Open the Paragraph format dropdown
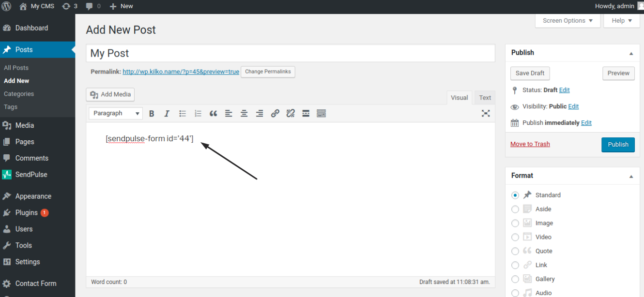 click(x=116, y=113)
